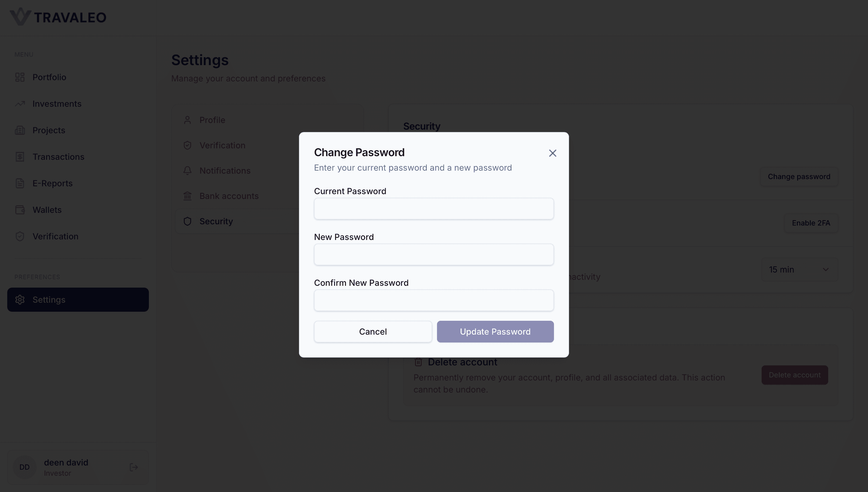Click the deen david user name
The width and height of the screenshot is (868, 492).
point(66,462)
